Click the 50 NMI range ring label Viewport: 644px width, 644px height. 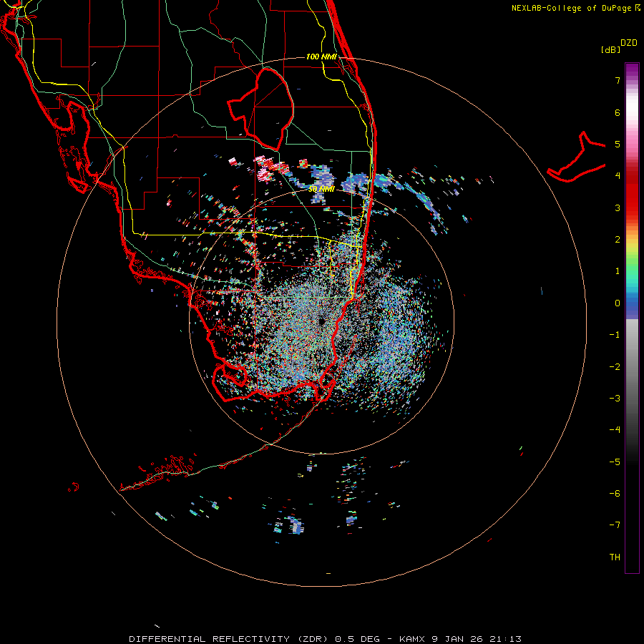[321, 189]
